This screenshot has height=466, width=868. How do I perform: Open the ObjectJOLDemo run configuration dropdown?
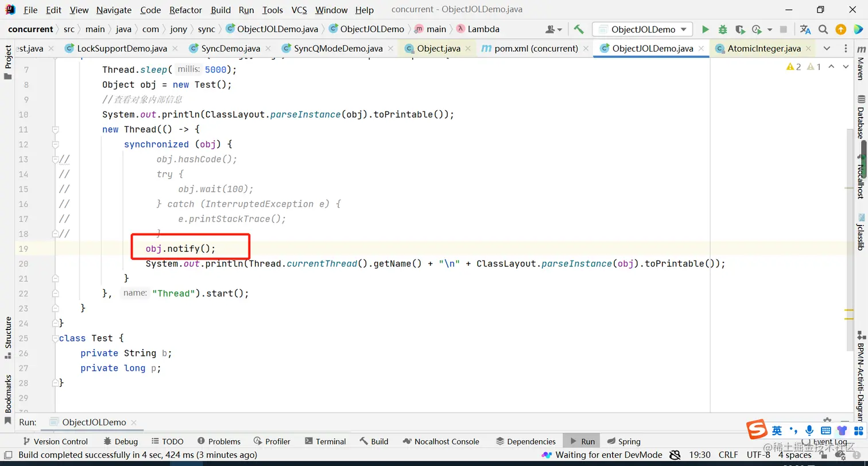click(x=642, y=29)
